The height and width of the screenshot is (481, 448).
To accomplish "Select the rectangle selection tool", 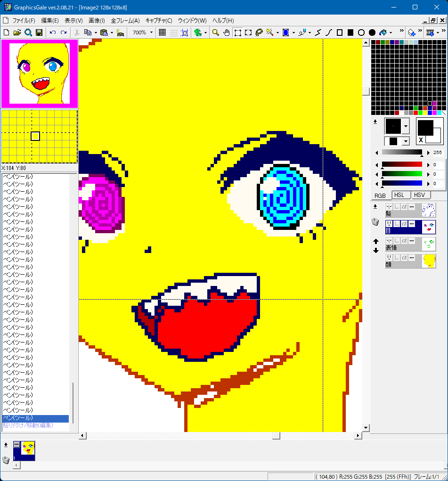I will (x=237, y=33).
